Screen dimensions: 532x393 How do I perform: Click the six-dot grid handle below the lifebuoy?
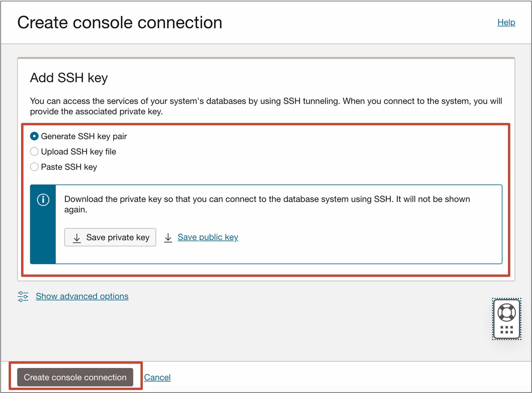click(507, 330)
